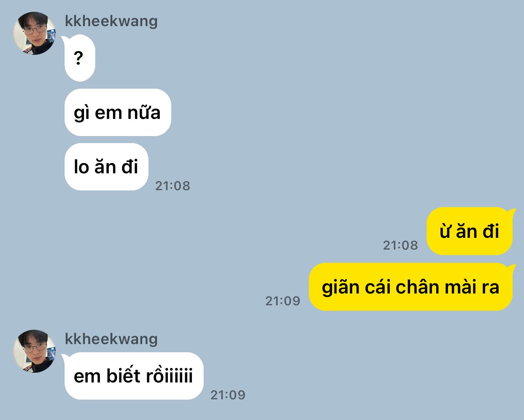Open kkheekwang's avatar beside the last message

point(35,351)
